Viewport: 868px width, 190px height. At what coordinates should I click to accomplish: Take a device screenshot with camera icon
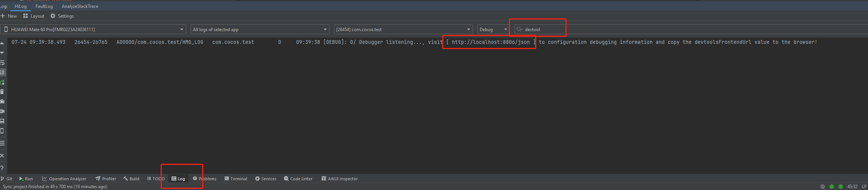click(x=2, y=102)
